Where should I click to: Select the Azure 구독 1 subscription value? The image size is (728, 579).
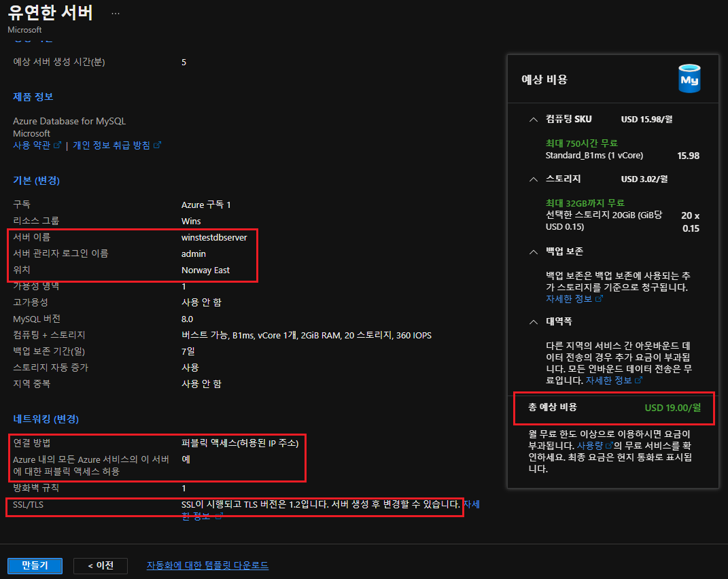(206, 205)
